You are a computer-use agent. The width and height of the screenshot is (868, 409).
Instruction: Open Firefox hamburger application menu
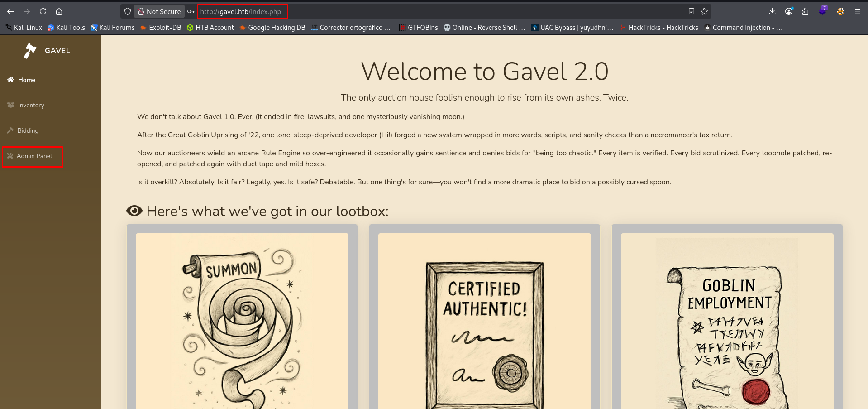pyautogui.click(x=857, y=11)
